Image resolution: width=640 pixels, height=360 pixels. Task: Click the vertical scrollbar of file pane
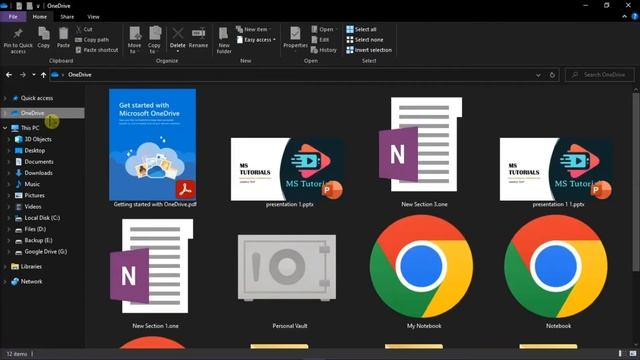[636, 182]
